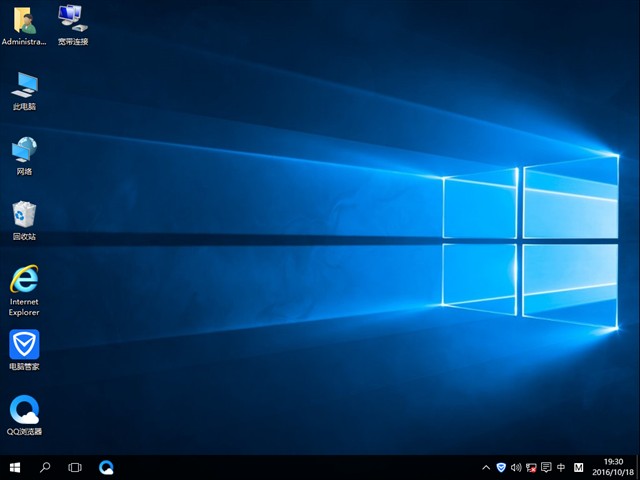Image resolution: width=640 pixels, height=480 pixels.
Task: Click the taskbar search magnifier
Action: pyautogui.click(x=45, y=467)
